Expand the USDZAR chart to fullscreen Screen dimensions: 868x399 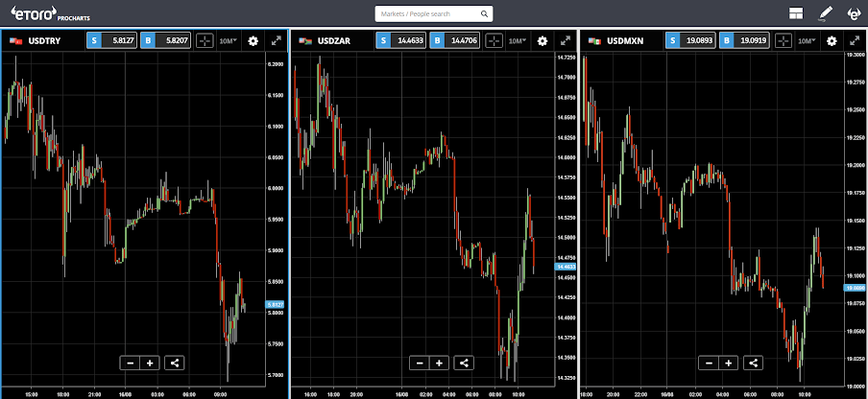click(566, 40)
